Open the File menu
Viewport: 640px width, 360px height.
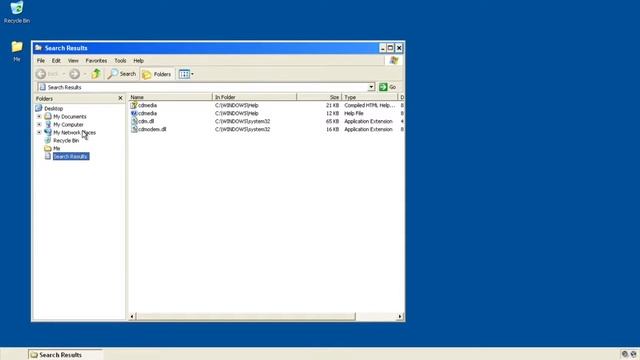pos(41,60)
